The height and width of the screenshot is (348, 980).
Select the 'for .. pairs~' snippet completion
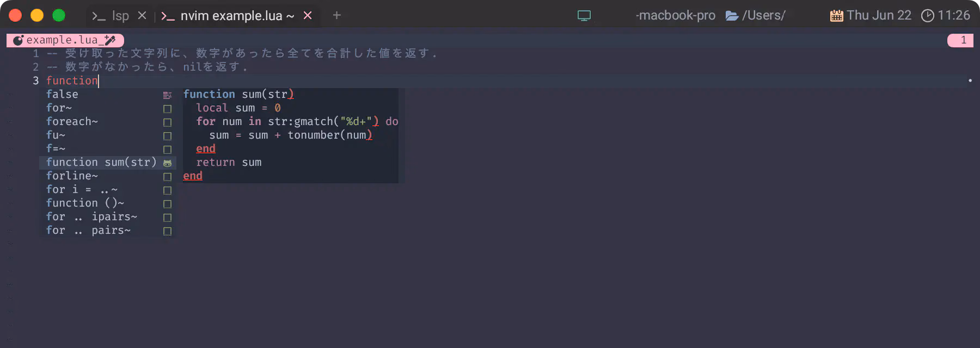click(108, 230)
